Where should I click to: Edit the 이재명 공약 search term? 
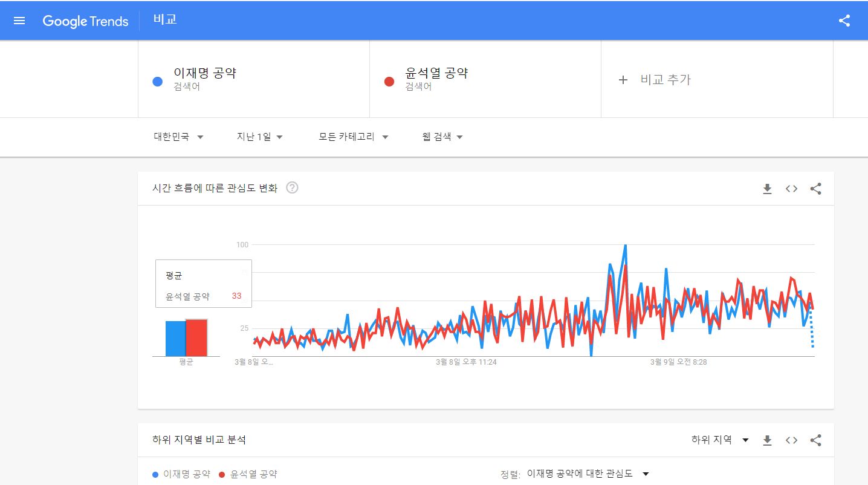pyautogui.click(x=254, y=79)
